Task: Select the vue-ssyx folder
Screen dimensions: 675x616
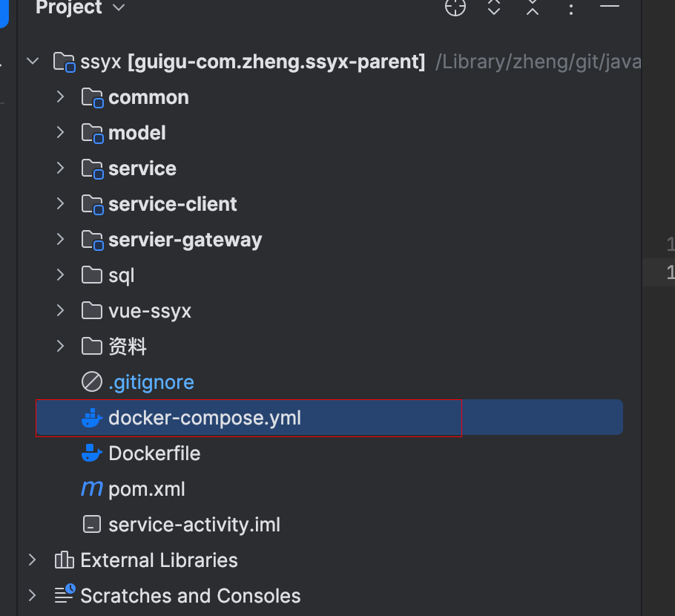Action: click(x=149, y=311)
